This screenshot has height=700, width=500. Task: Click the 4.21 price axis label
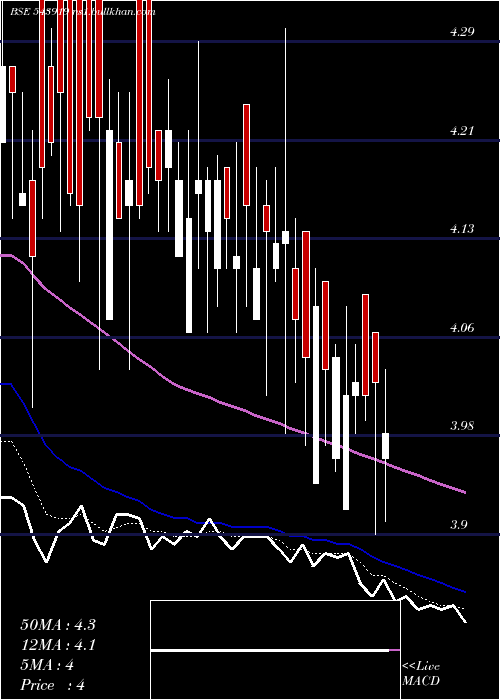[462, 131]
